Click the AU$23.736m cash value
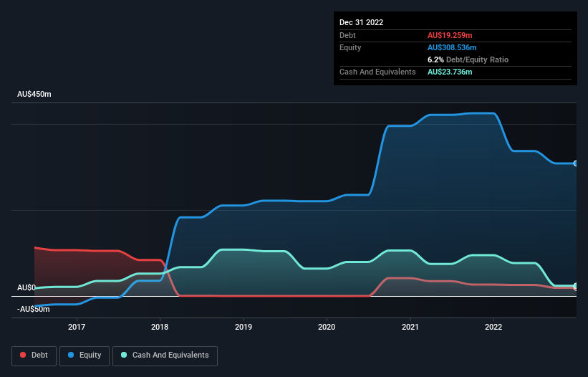 point(450,72)
